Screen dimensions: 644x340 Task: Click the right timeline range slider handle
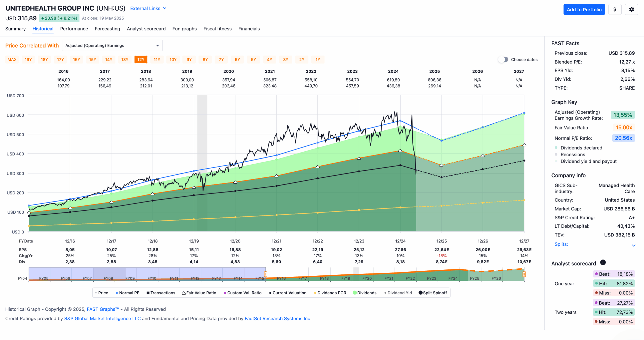click(524, 274)
